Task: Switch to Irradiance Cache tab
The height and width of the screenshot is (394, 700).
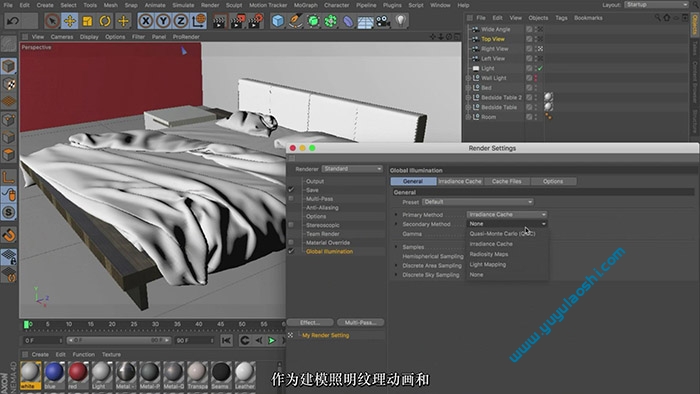Action: click(x=460, y=181)
